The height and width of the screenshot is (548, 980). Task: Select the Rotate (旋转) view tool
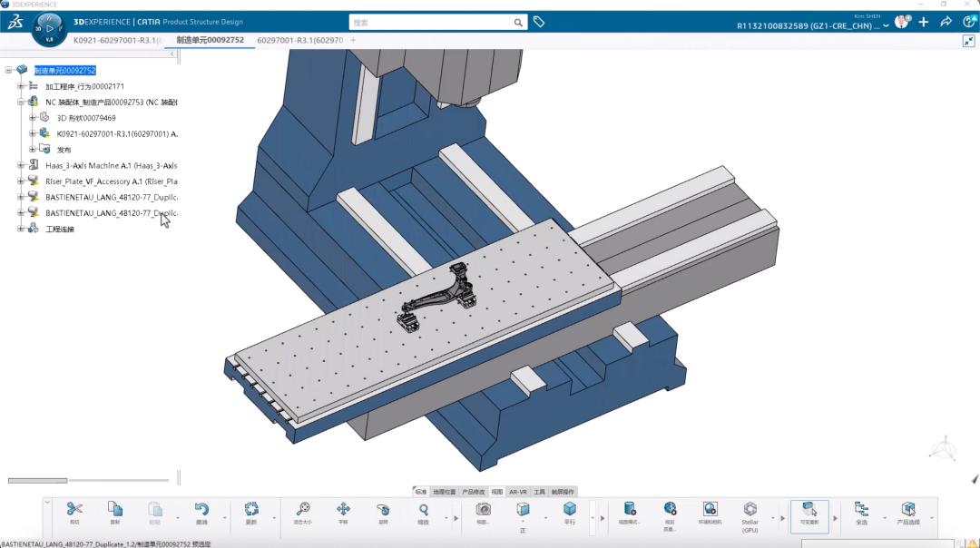383,511
